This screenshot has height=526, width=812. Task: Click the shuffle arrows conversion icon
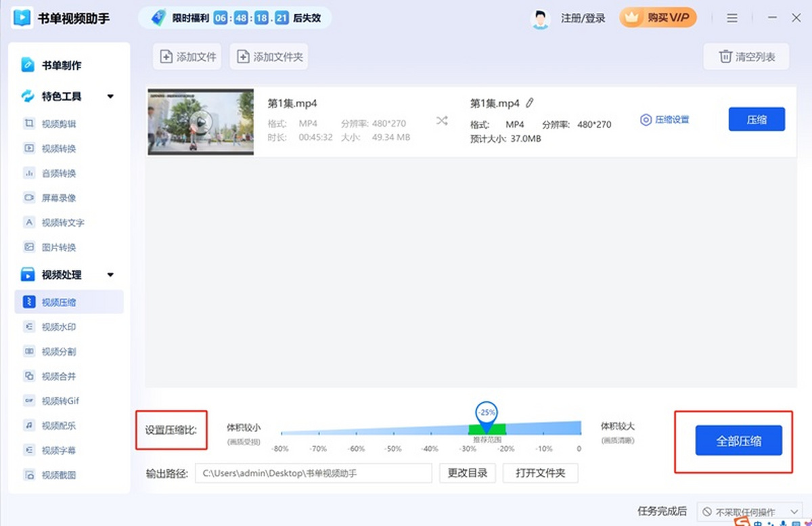coord(442,120)
